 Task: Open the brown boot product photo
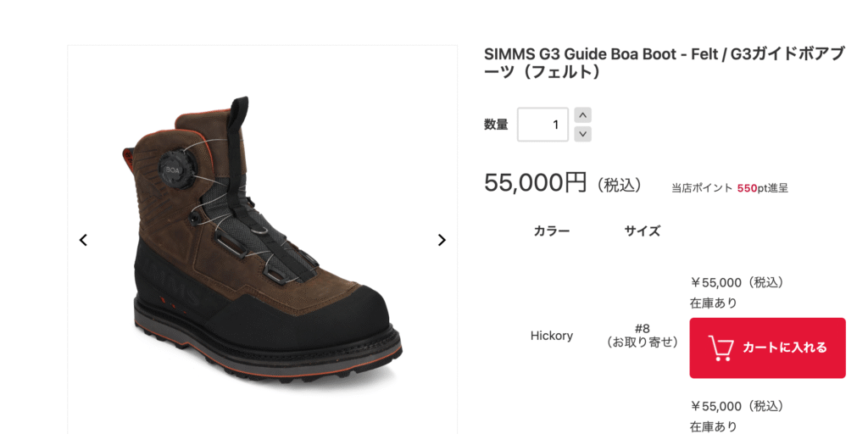(x=263, y=240)
